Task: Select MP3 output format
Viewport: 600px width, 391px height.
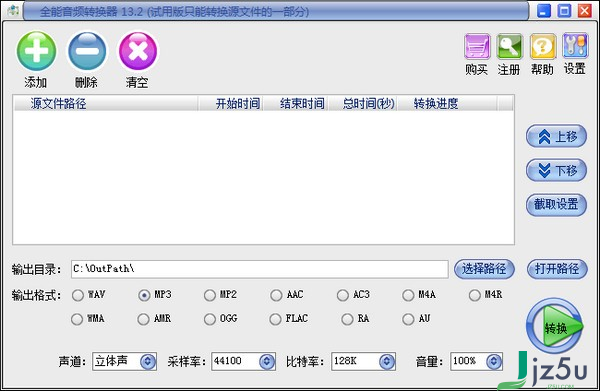Action: 144,295
